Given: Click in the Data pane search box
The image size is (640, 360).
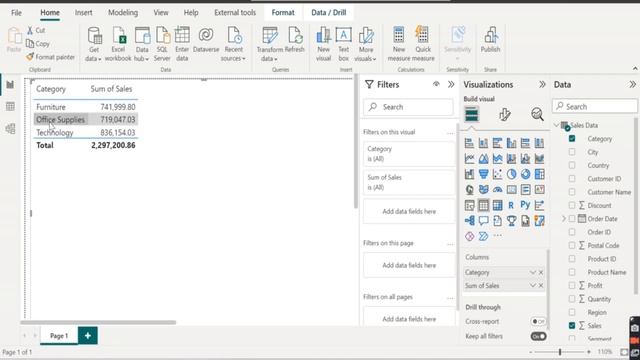Looking at the screenshot, I should 595,107.
